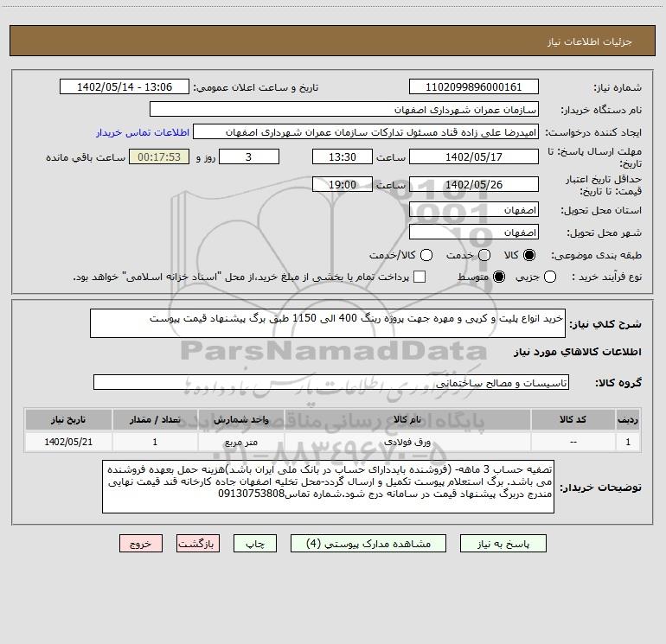Click the متر مربع unit cell

click(x=240, y=442)
